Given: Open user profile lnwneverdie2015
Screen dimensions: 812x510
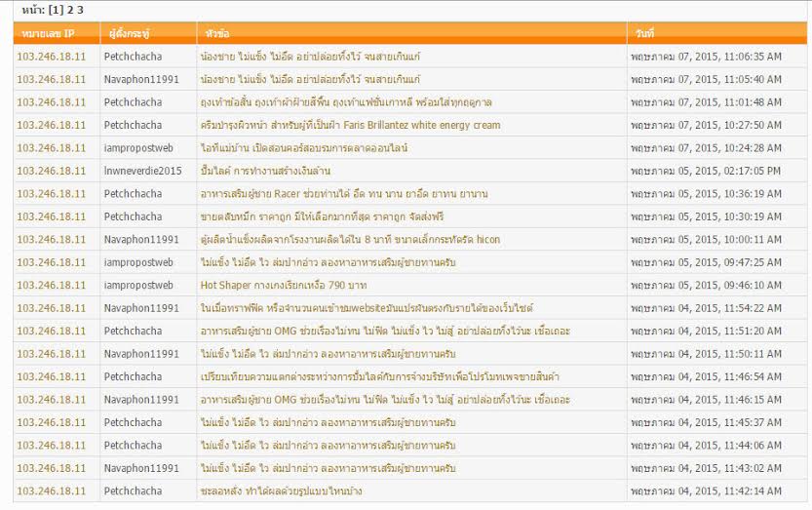Looking at the screenshot, I should pyautogui.click(x=142, y=171).
